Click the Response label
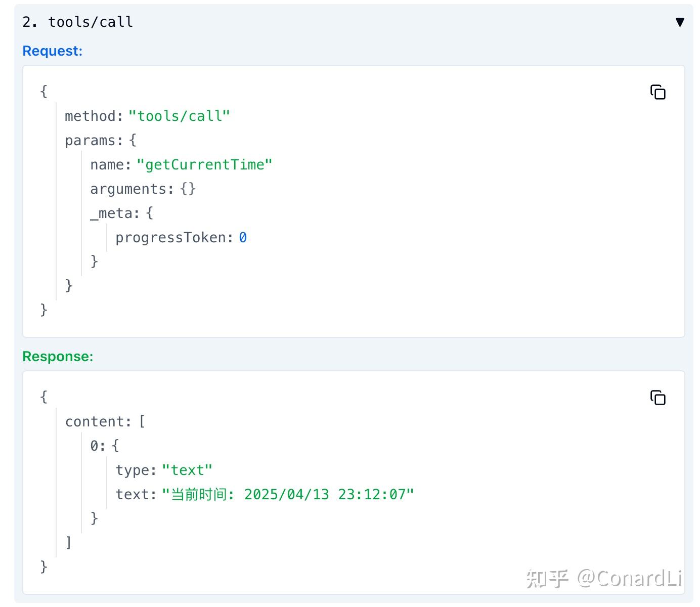The width and height of the screenshot is (700, 607). click(x=58, y=357)
